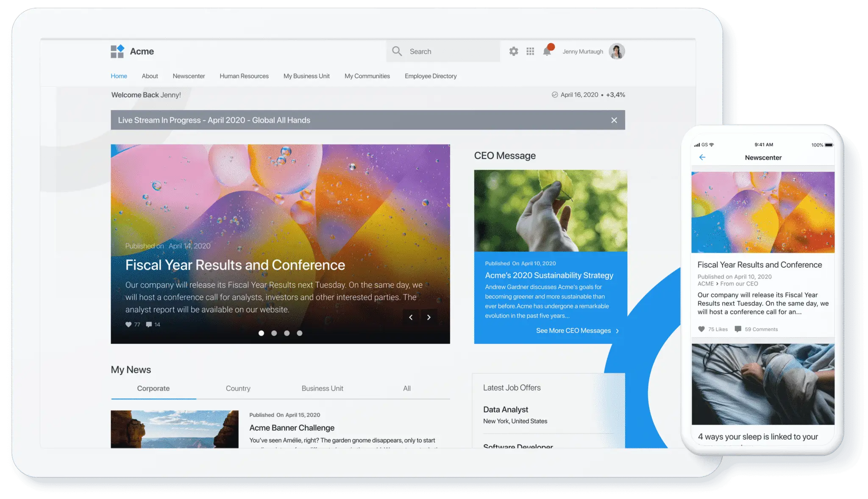Tap the mobile Fiscal Year colorful image
Image resolution: width=868 pixels, height=499 pixels.
(x=763, y=213)
